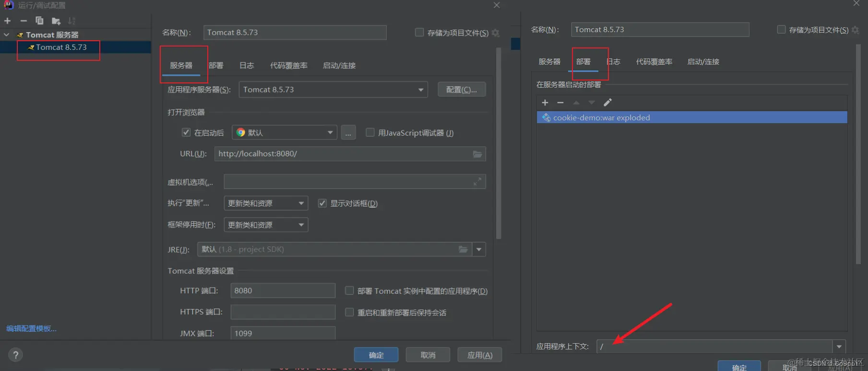Click folder icon in JRE field
868x371 pixels.
(x=463, y=249)
